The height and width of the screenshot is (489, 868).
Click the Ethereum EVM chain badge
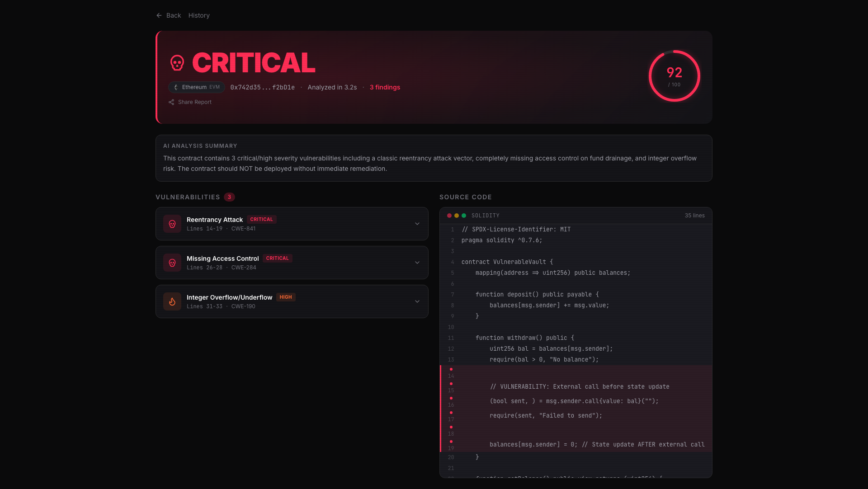[x=197, y=87]
